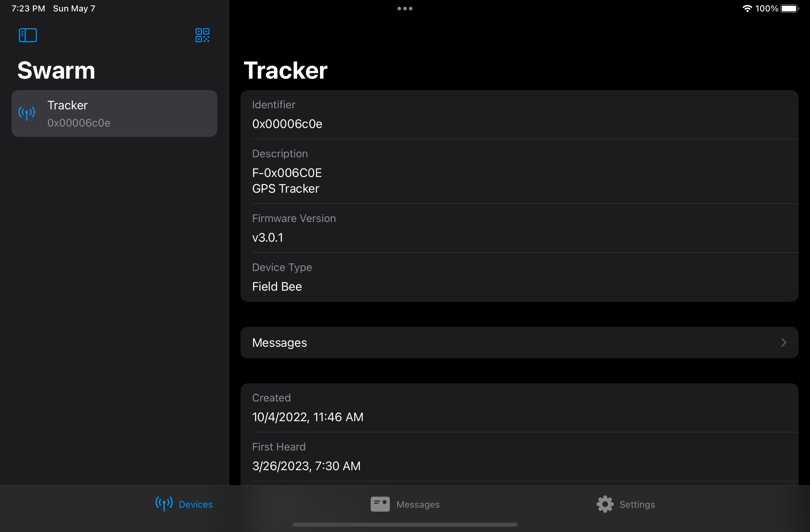Viewport: 810px width, 532px height.
Task: Click the three-dot multitasking menu
Action: [405, 9]
